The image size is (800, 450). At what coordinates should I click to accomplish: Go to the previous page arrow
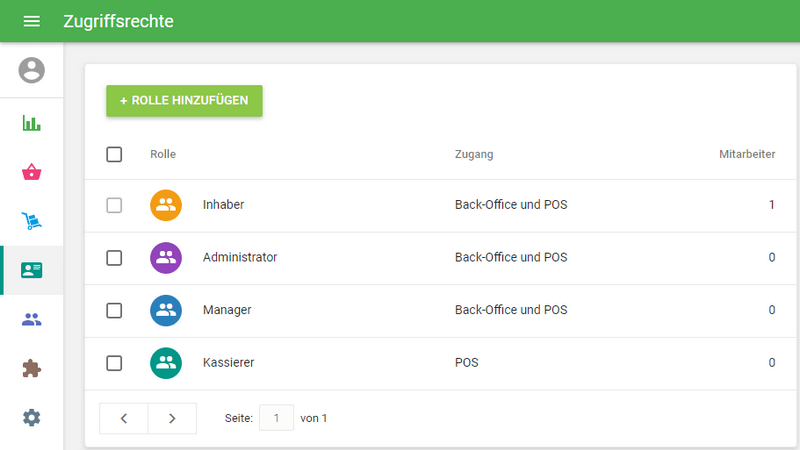click(124, 418)
